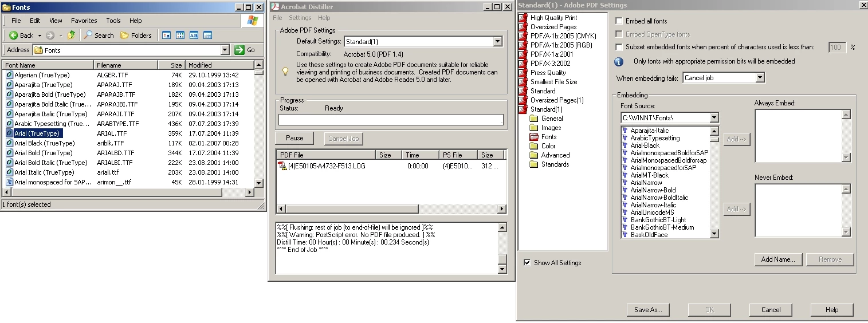The height and width of the screenshot is (323, 868).
Task: Switch to List view icon in Fonts toolbar
Action: pyautogui.click(x=180, y=36)
